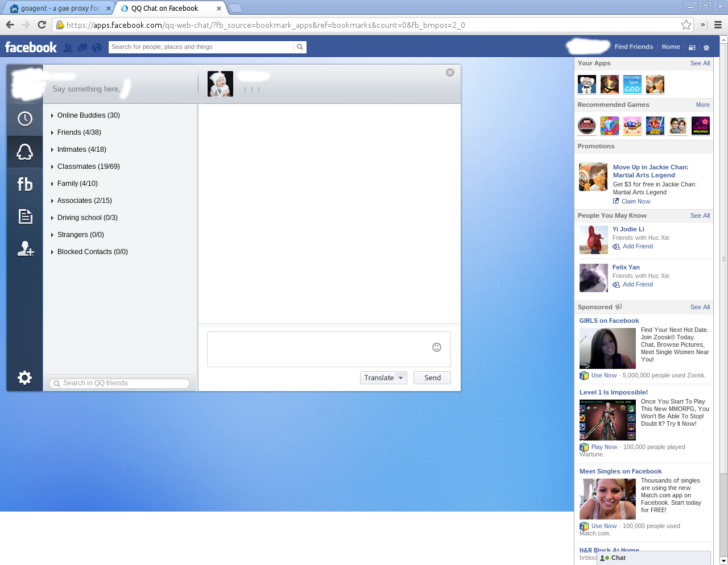This screenshot has height=565, width=728.
Task: Expand the Driving school (0/3) group
Action: (84, 218)
